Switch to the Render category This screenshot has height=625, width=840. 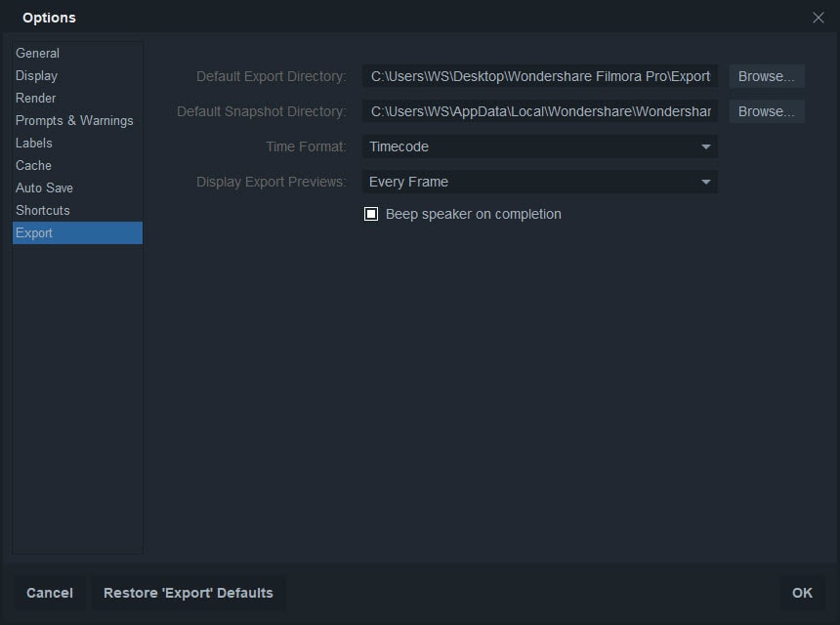click(35, 98)
